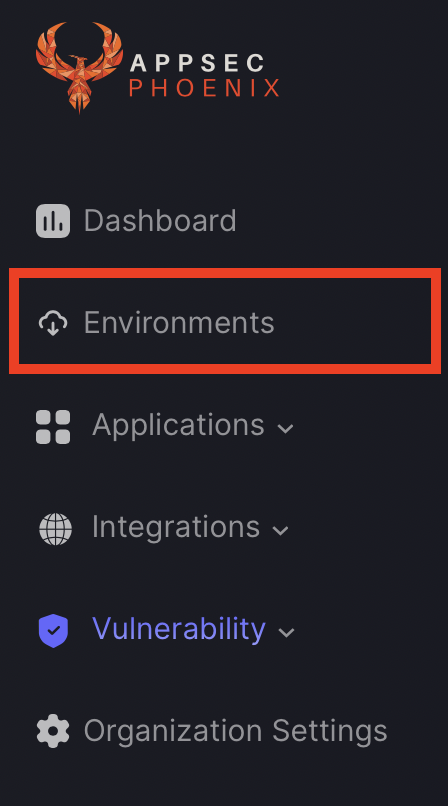The width and height of the screenshot is (448, 806).
Task: Click the orange PHOENIX wordmark
Action: pos(204,88)
